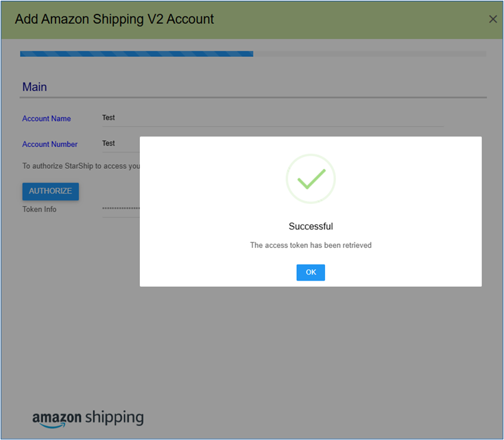Click the unfilled gray portion of progress bar
The height and width of the screenshot is (440, 504).
370,54
